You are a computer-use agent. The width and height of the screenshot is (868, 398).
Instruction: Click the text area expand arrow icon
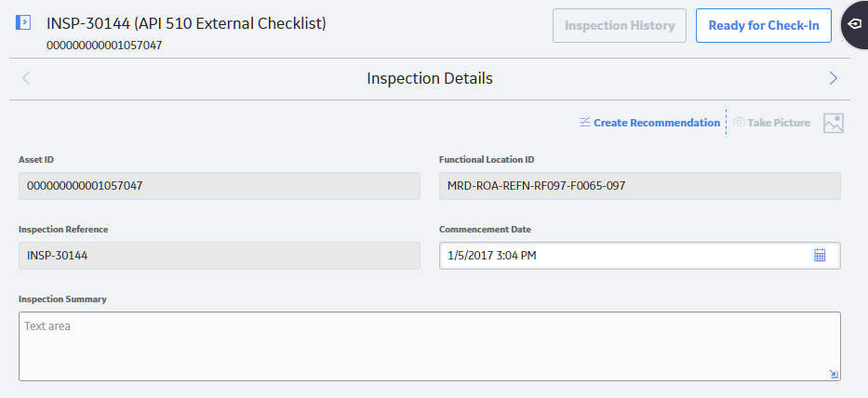(835, 374)
